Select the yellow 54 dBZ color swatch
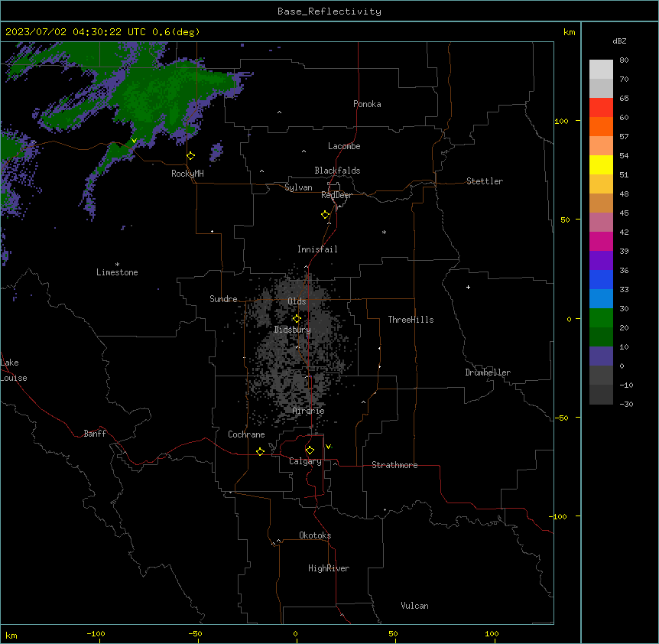659x644 pixels. click(x=601, y=164)
